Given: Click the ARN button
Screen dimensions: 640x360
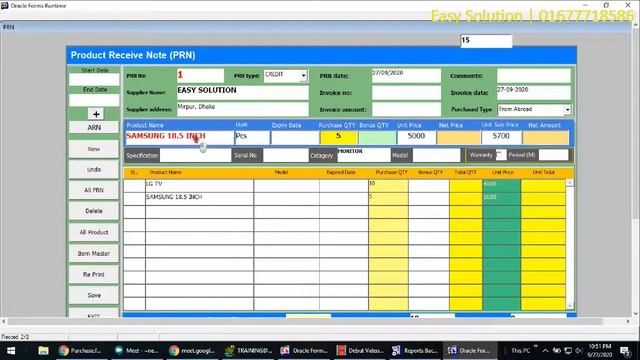Looking at the screenshot, I should point(94,127).
